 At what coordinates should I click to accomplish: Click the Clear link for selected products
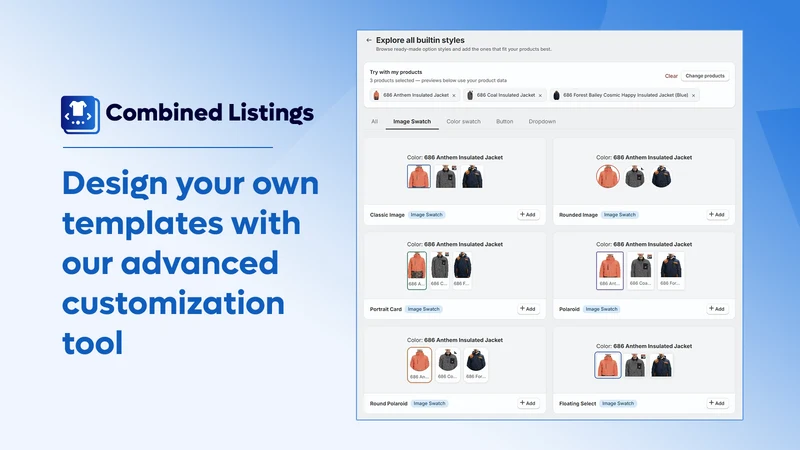click(x=671, y=76)
